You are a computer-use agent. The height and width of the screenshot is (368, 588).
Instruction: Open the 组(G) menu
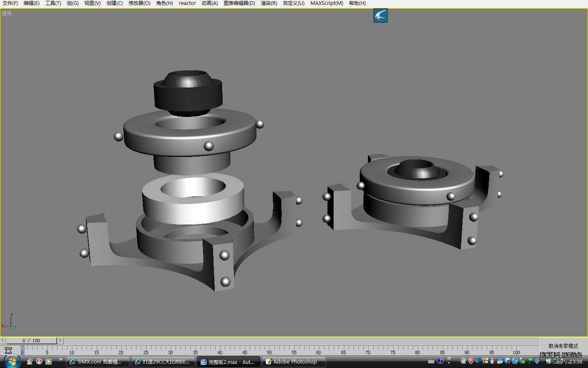click(73, 3)
